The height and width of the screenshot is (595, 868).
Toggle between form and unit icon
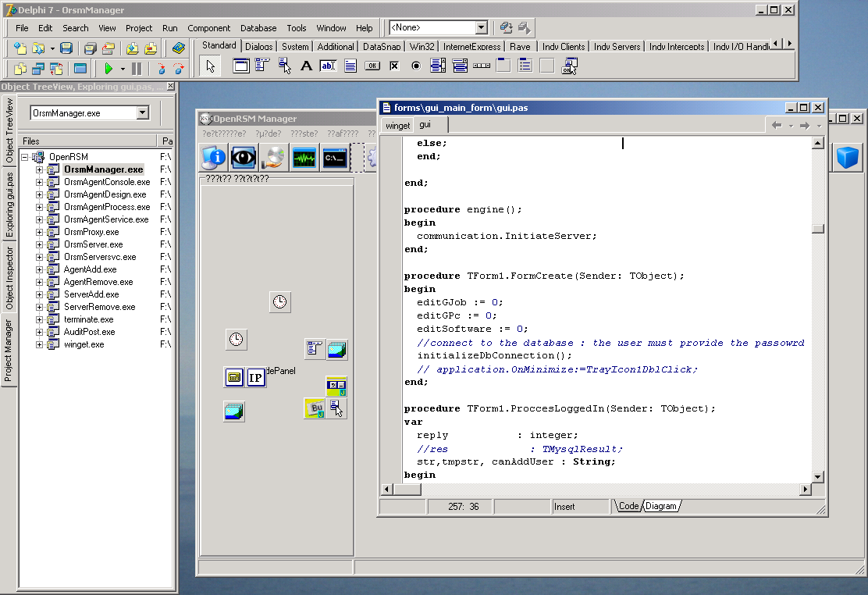[56, 69]
